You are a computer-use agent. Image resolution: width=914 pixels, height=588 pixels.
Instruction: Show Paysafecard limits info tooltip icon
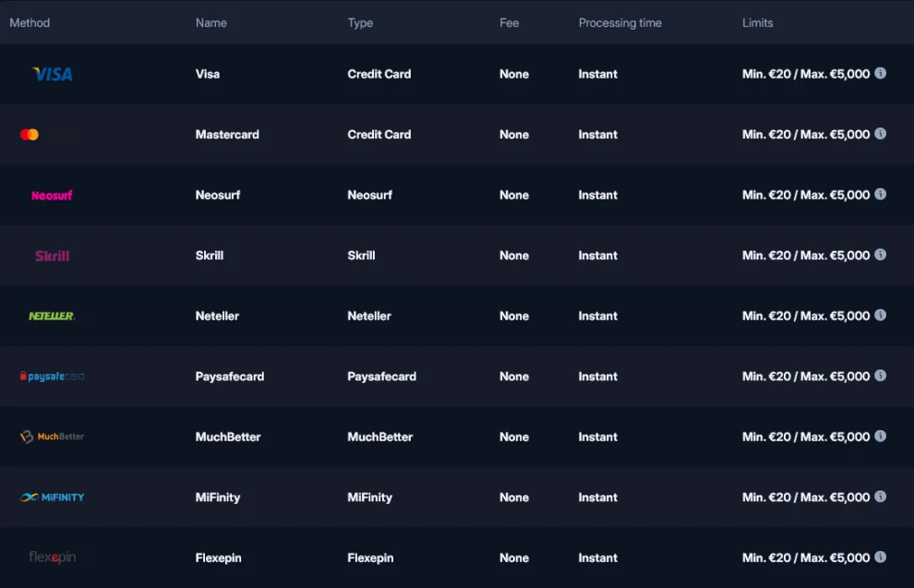point(880,376)
